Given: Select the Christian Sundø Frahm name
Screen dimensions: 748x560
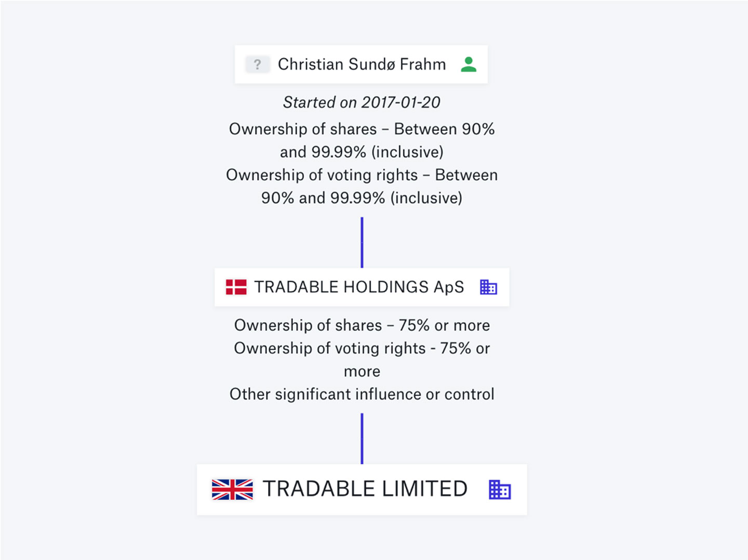Looking at the screenshot, I should [362, 64].
